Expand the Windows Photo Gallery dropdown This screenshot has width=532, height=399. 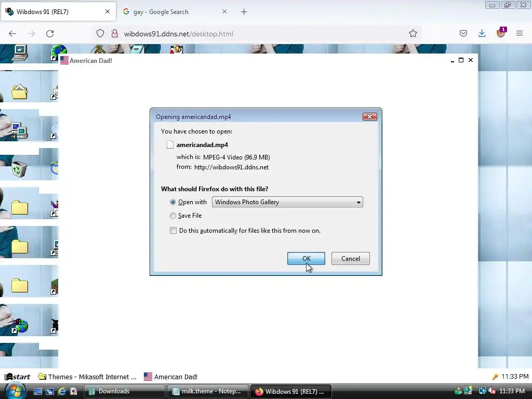tap(287, 202)
